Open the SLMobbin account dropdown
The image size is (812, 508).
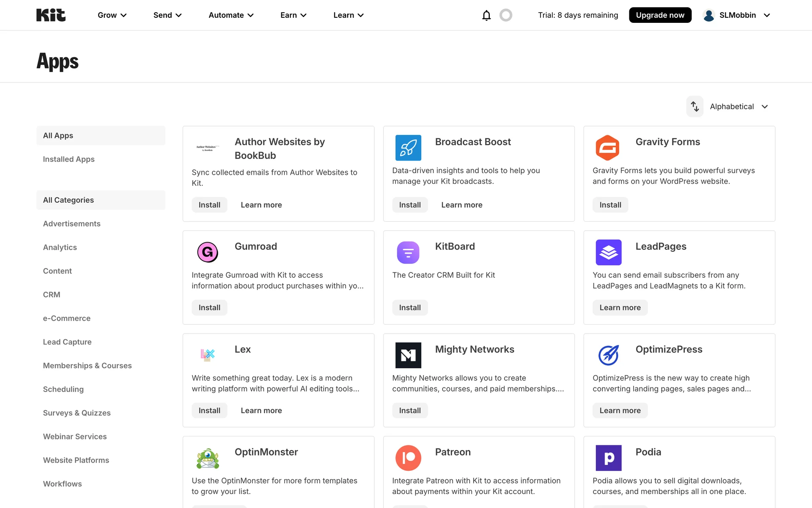point(737,15)
